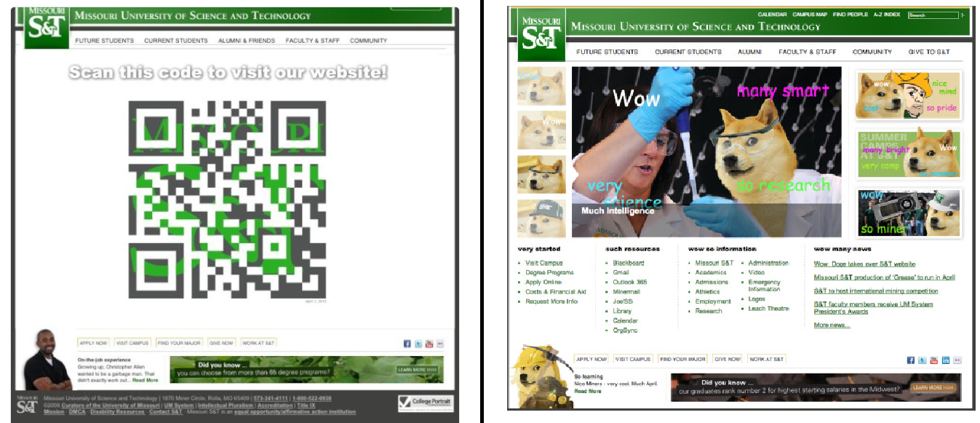This screenshot has width=980, height=423.
Task: Click Find People in the top bar
Action: (x=850, y=15)
